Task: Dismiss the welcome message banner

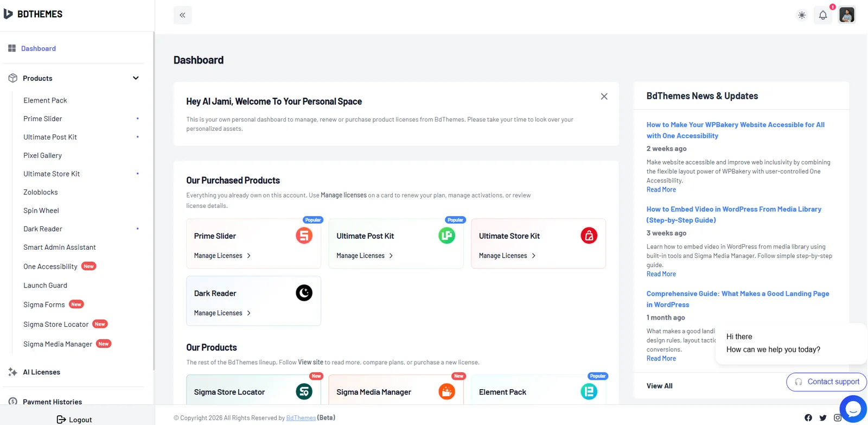Action: point(604,97)
